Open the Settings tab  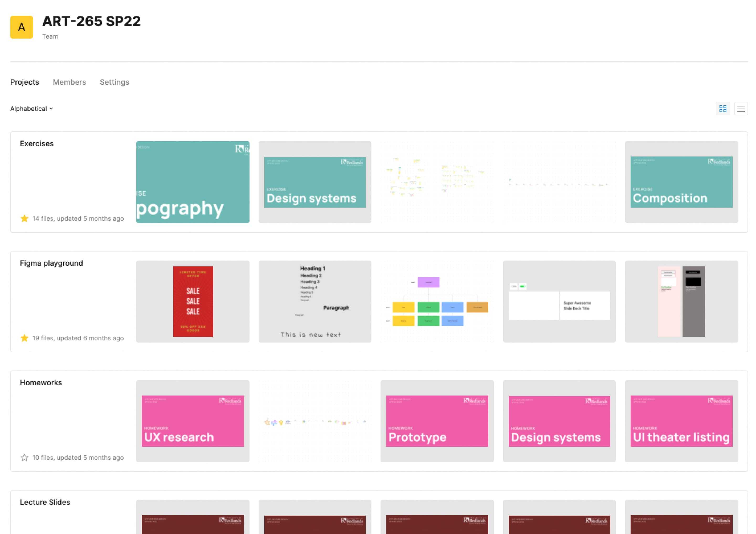(114, 82)
